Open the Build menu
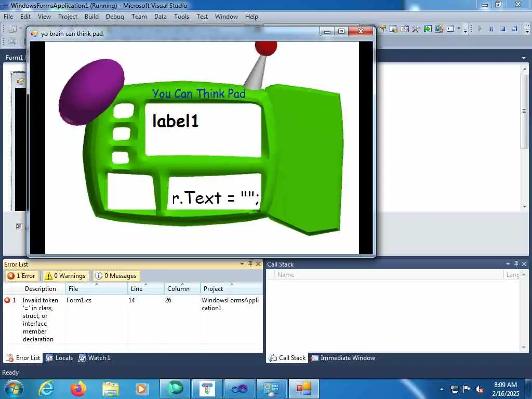The width and height of the screenshot is (532, 399). click(91, 16)
